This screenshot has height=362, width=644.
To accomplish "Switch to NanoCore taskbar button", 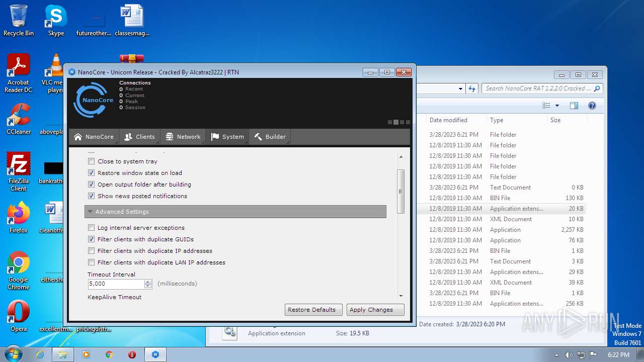I will pyautogui.click(x=155, y=354).
